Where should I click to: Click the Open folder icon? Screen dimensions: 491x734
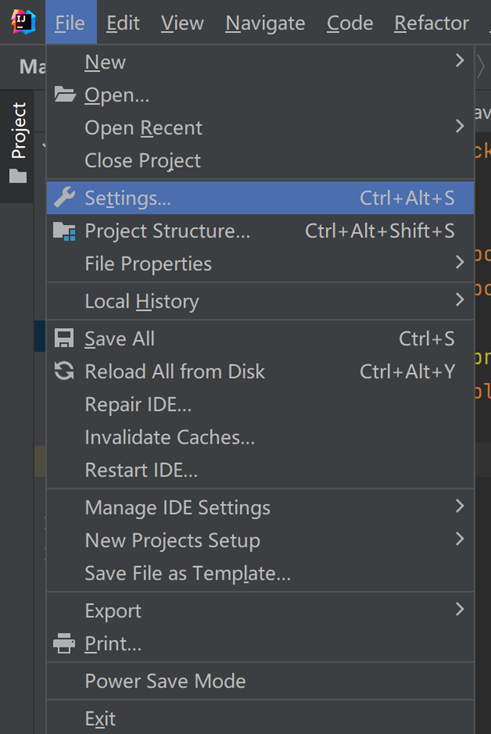[x=65, y=95]
